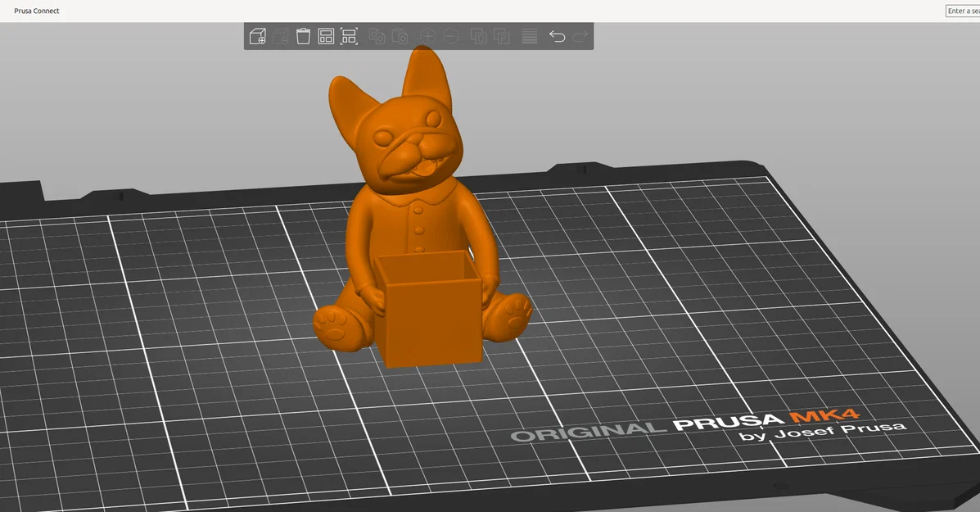
Task: Click the Split to parts icon
Action: (x=501, y=36)
